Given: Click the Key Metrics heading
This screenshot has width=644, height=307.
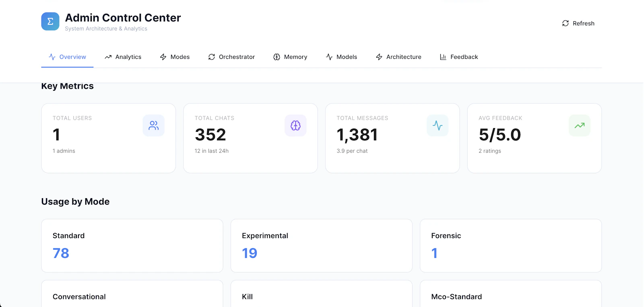Looking at the screenshot, I should pos(67,86).
